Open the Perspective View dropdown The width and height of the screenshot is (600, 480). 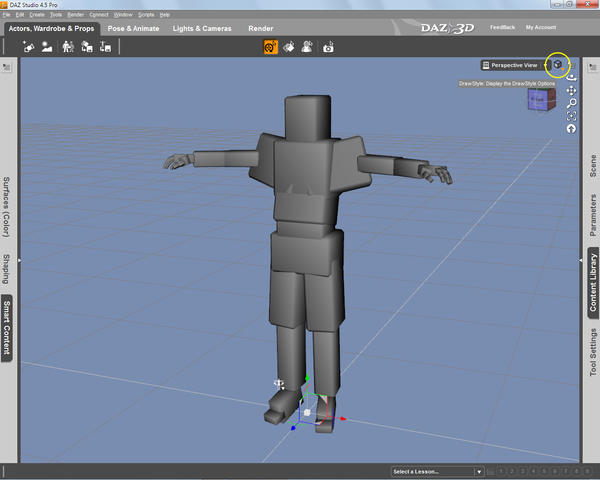click(512, 65)
